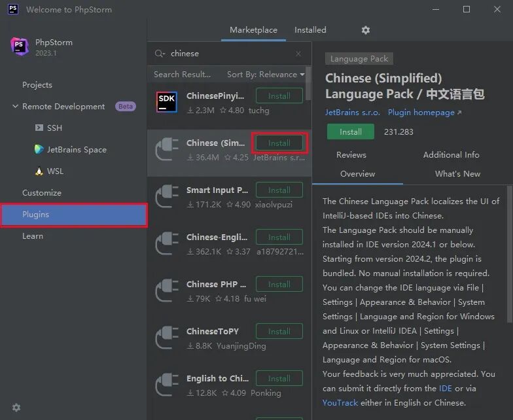Viewport: 513px width, 420px height.
Task: Click the WSL penguin icon
Action: point(39,171)
